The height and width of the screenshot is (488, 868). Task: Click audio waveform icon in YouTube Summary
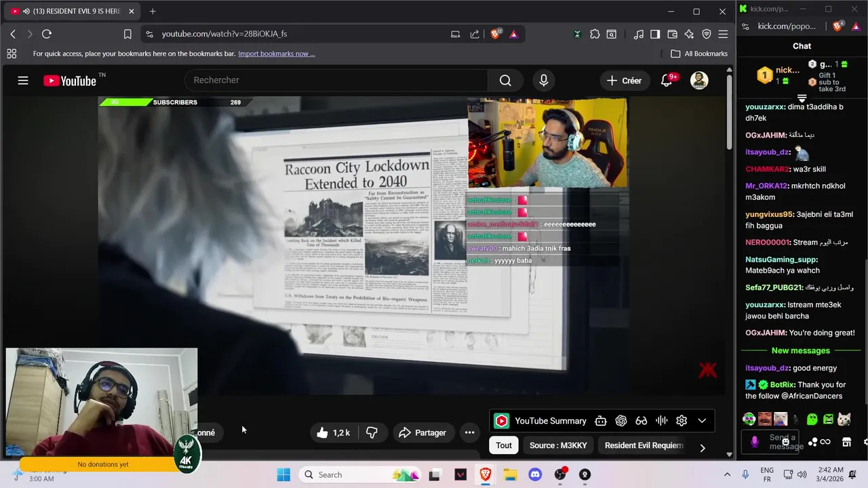click(x=661, y=421)
